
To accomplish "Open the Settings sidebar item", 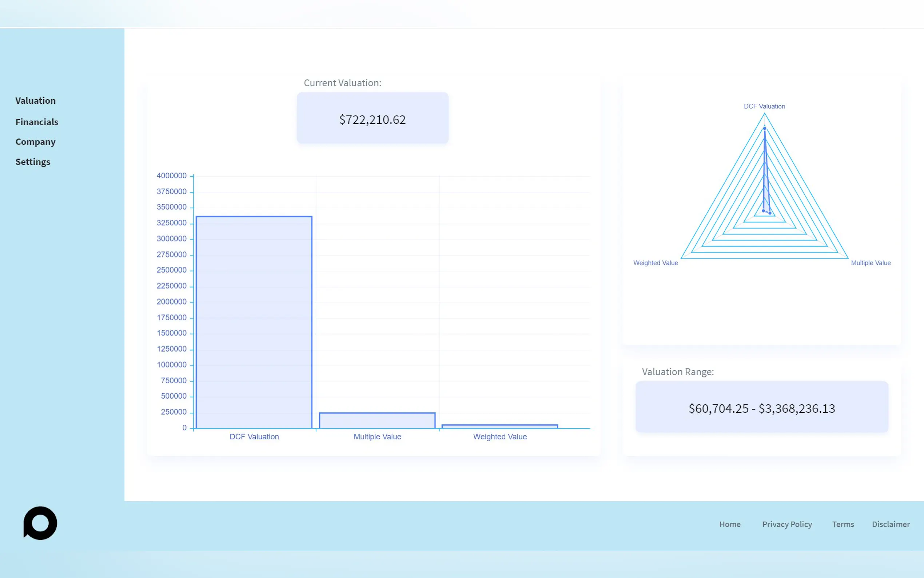I will pos(32,162).
